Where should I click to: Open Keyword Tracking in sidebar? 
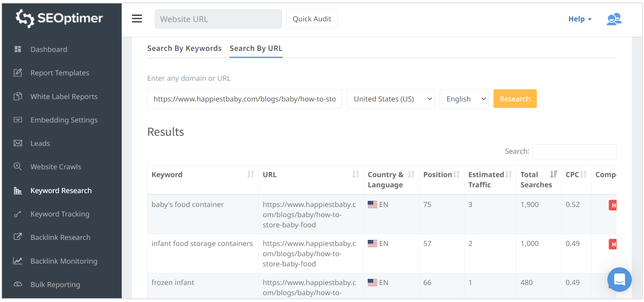[x=60, y=214]
